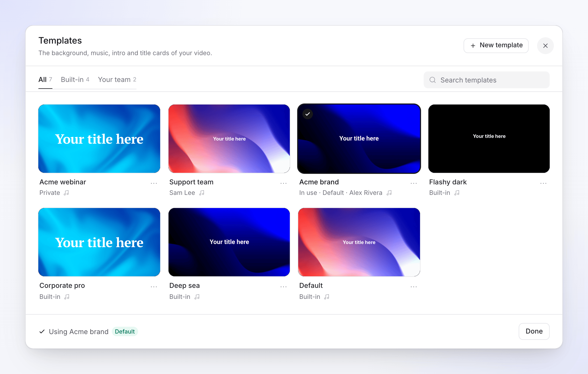Click the 'Flashy dark' template name

[448, 182]
